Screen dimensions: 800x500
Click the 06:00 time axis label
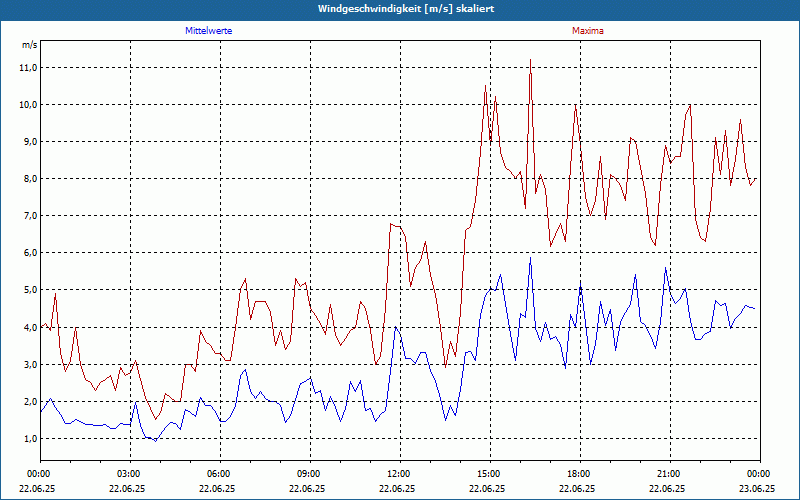point(220,474)
